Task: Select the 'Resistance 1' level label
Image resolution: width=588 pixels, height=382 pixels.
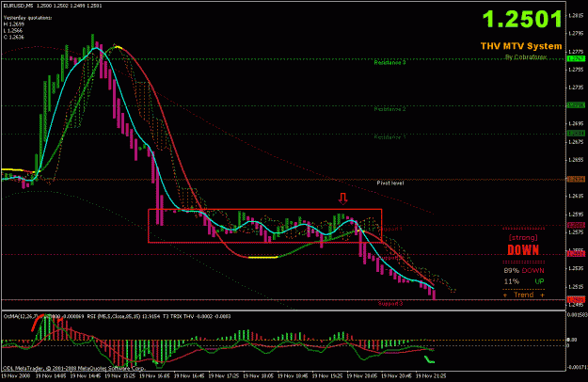Action: tap(390, 137)
